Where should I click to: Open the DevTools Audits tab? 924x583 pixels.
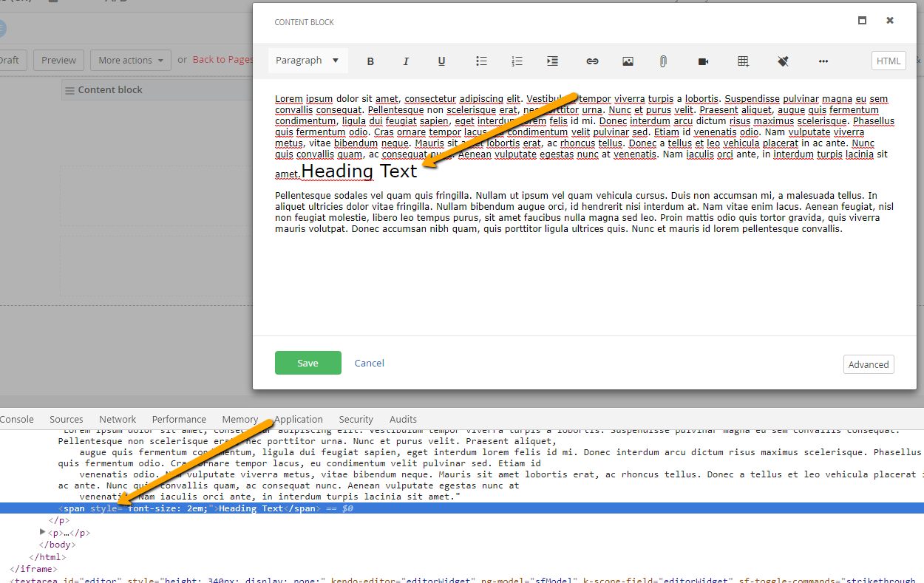[403, 419]
